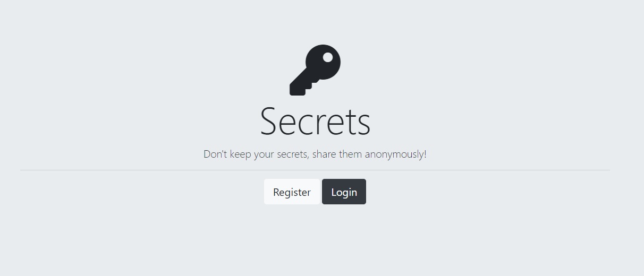
Task: Click the horizontal divider line below tagline
Action: pyautogui.click(x=315, y=170)
